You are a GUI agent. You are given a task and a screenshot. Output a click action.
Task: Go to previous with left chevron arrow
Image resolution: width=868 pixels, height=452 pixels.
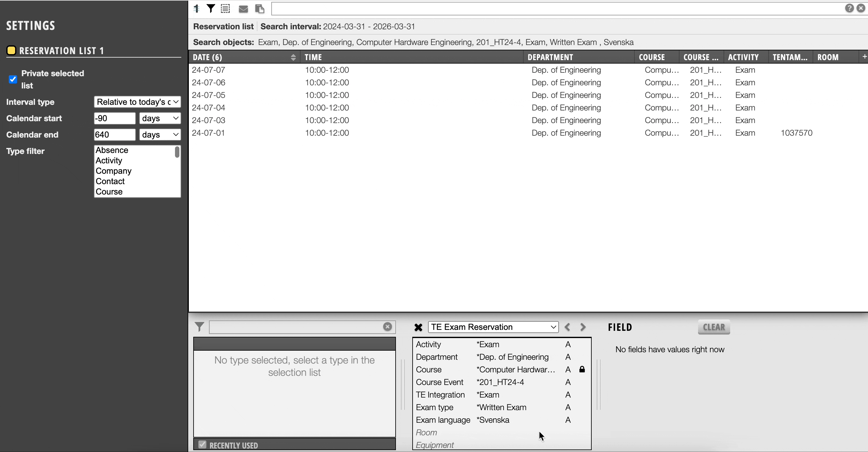[x=567, y=327]
